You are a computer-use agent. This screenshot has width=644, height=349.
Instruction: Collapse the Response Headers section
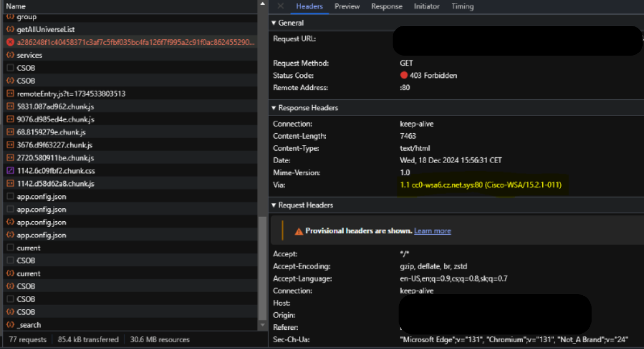coord(274,108)
